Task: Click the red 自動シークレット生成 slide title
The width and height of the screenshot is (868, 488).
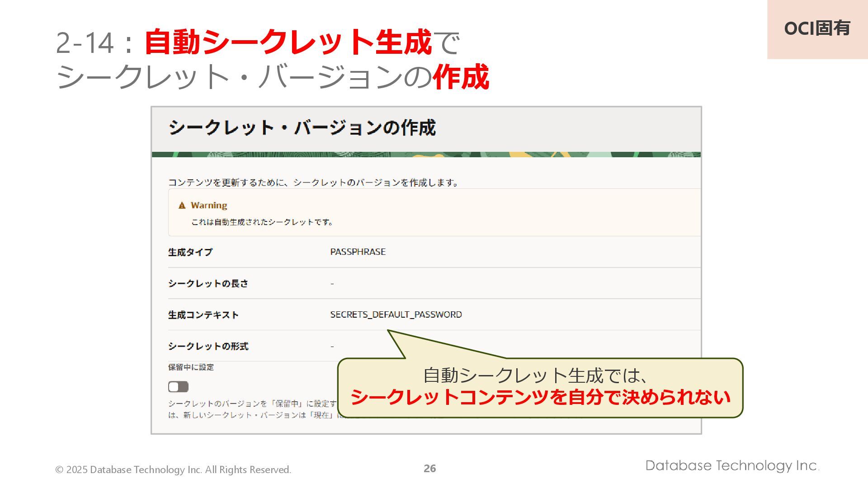Action: pos(288,42)
